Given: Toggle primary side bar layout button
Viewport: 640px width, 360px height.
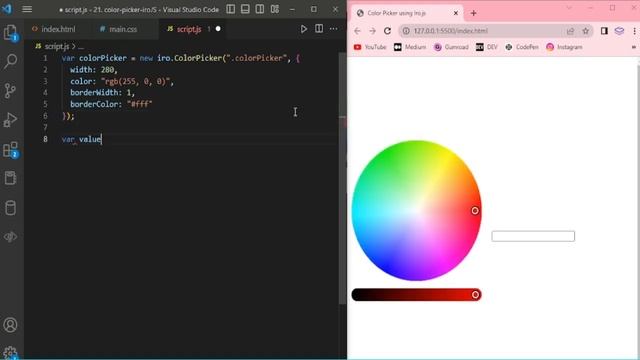Looking at the screenshot, I should coord(231,9).
